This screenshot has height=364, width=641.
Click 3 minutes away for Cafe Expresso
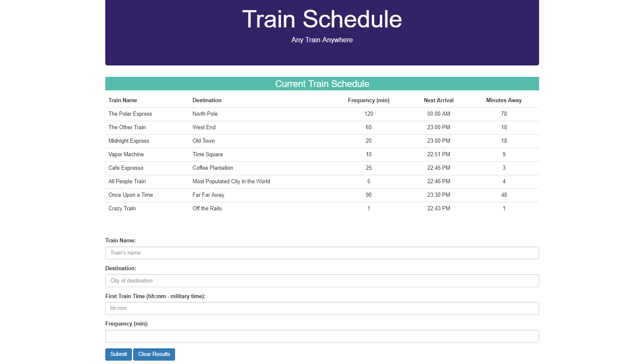(x=504, y=168)
